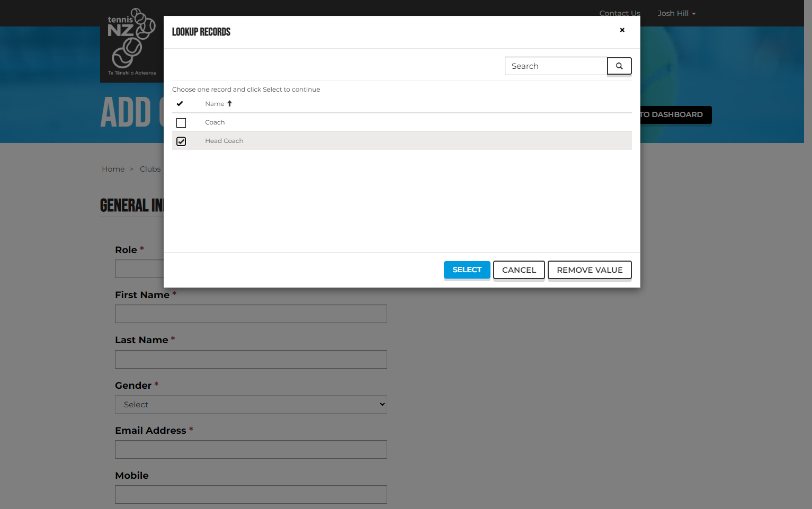This screenshot has height=509, width=812.
Task: Focus the Email Address input field
Action: (x=251, y=450)
